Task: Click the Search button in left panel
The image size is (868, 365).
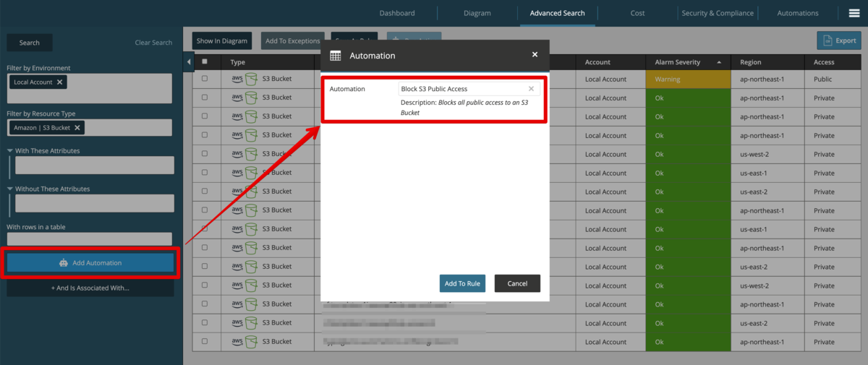Action: tap(30, 43)
